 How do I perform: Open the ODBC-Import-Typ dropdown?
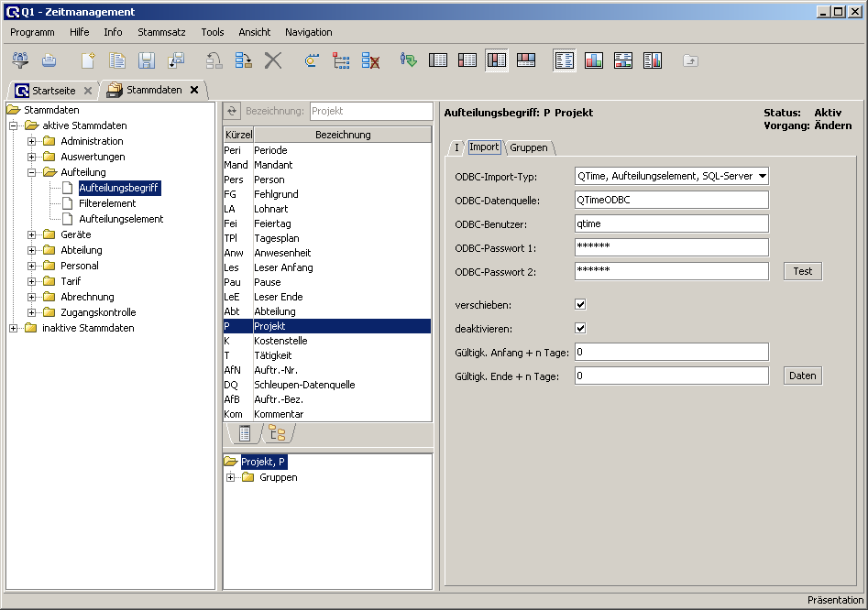[x=762, y=176]
